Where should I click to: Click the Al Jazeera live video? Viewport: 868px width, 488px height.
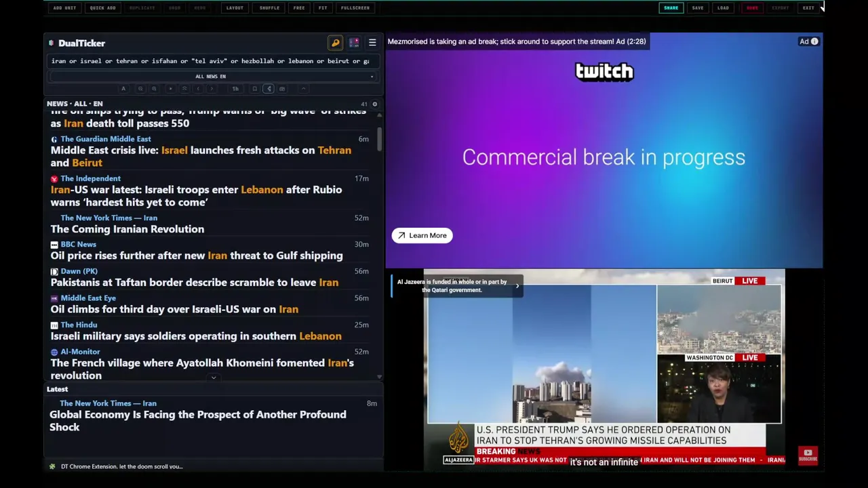(x=604, y=369)
